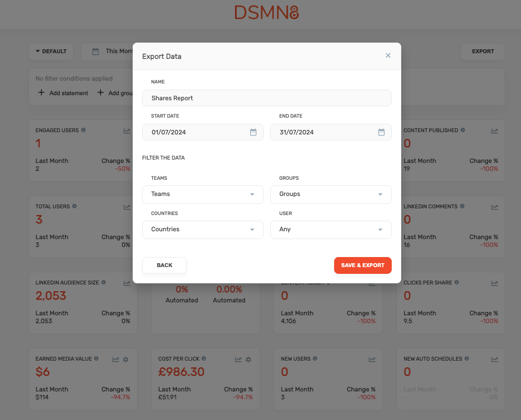Open the New Auto Schedules chart icon
The height and width of the screenshot is (420, 521).
pos(495,360)
